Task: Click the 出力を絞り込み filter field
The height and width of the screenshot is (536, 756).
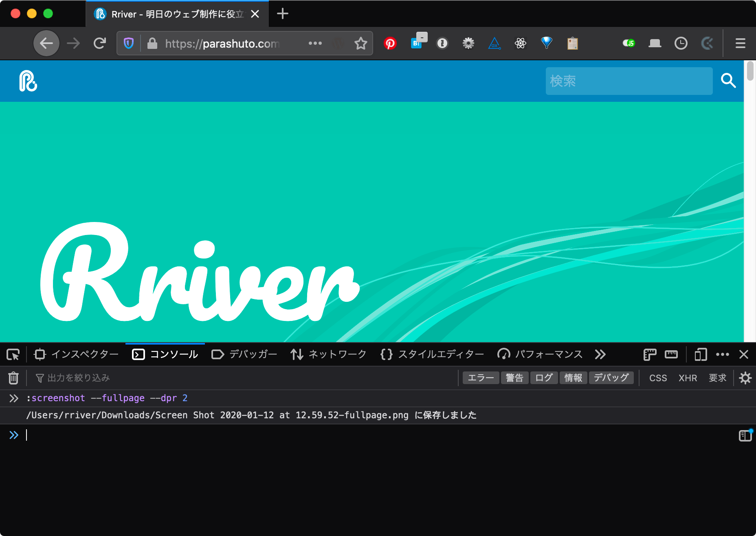Action: click(244, 378)
